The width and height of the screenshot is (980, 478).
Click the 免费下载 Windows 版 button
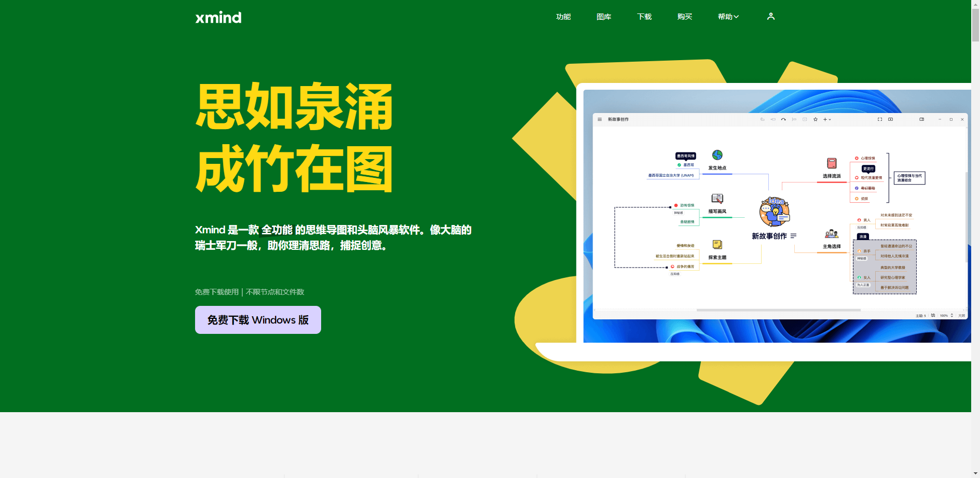[x=258, y=320]
